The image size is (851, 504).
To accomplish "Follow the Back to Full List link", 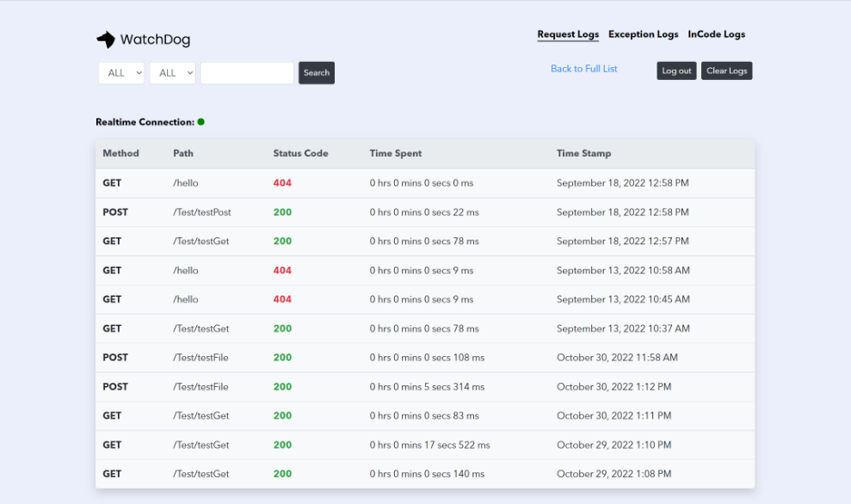I will click(583, 69).
